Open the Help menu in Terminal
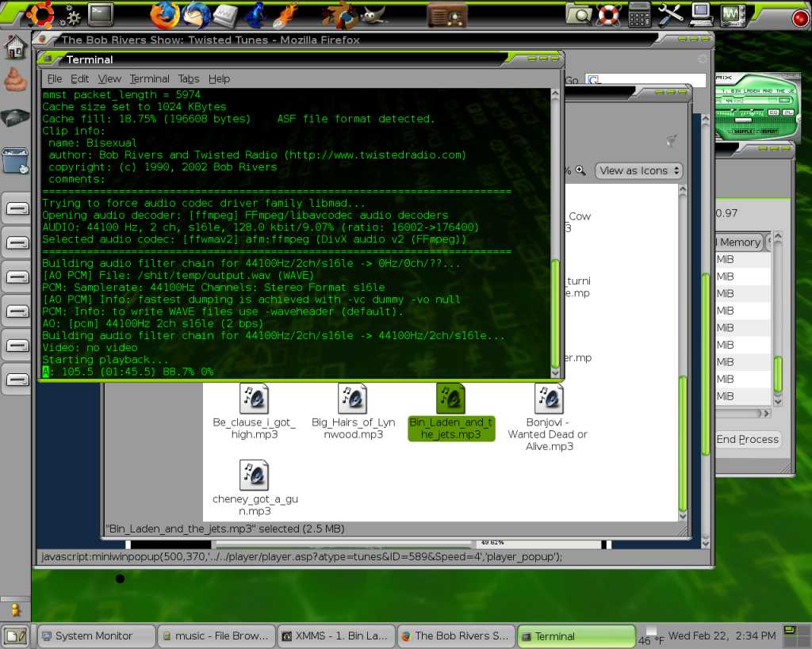The width and height of the screenshot is (812, 649). [219, 78]
